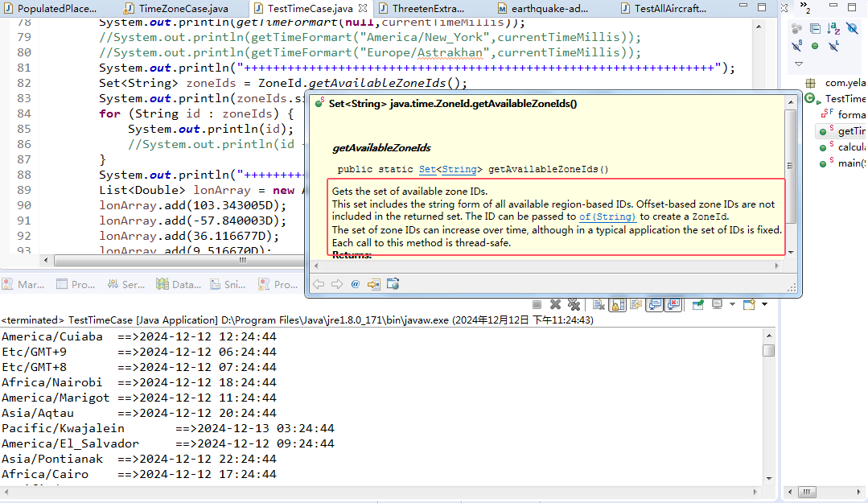Open the Display Selected Console dropdown arrow

point(732,304)
